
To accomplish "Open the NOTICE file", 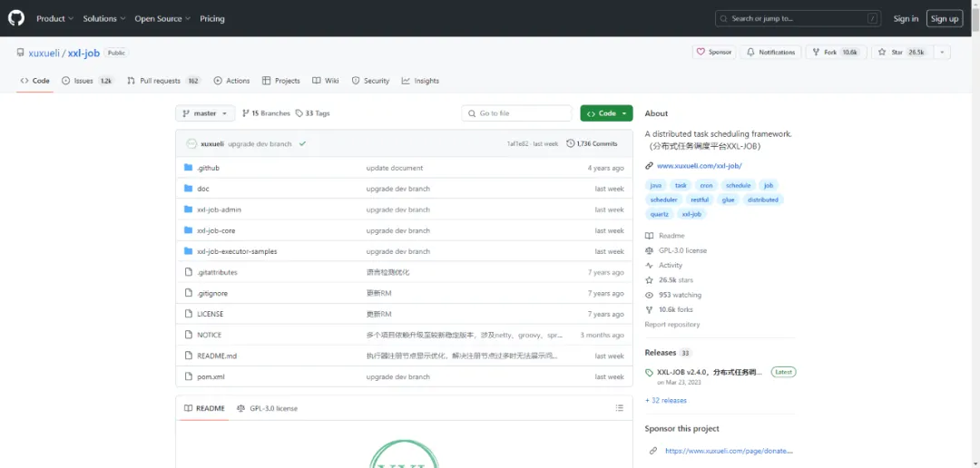I will point(210,335).
